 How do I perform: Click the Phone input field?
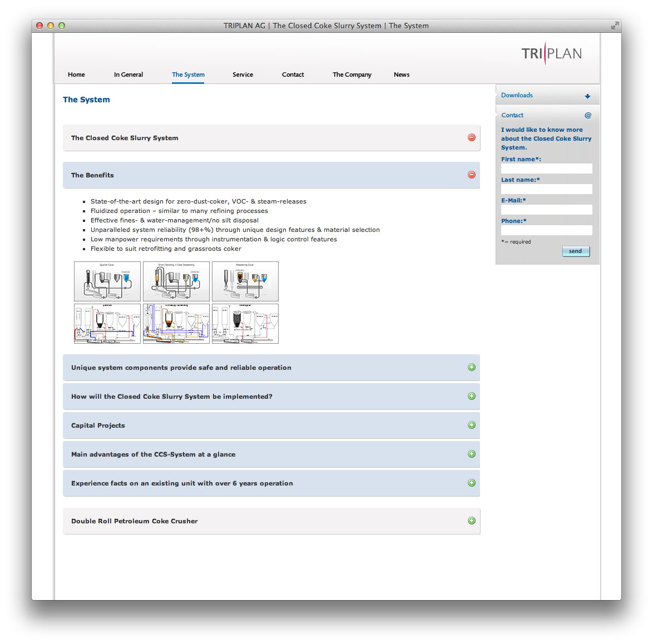(546, 230)
